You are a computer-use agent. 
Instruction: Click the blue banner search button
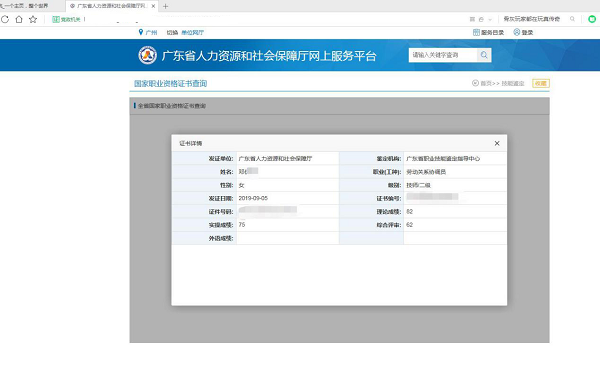484,55
